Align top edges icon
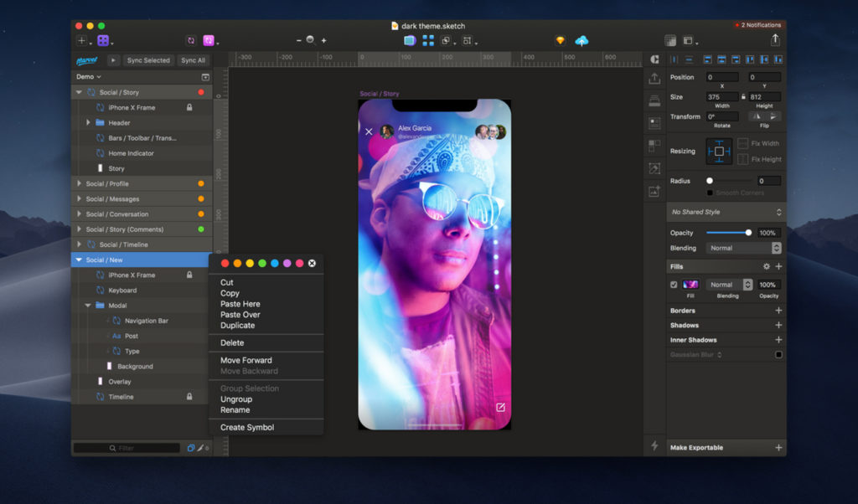This screenshot has height=504, width=858. tap(750, 59)
